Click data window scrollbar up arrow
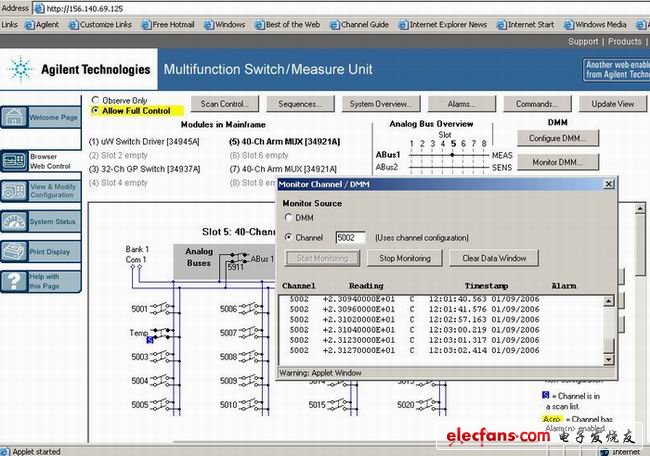650x456 pixels. [608, 301]
